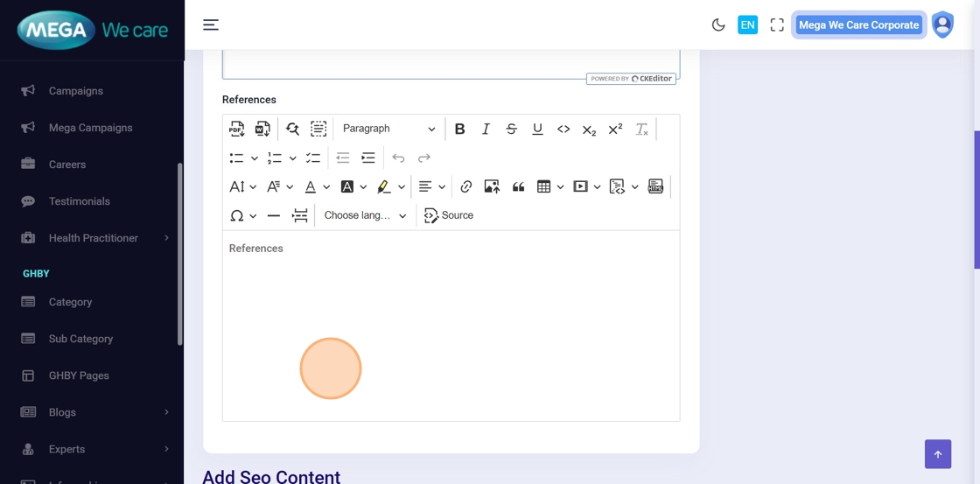The width and height of the screenshot is (980, 484).
Task: Click the Source editing button
Action: tap(449, 215)
